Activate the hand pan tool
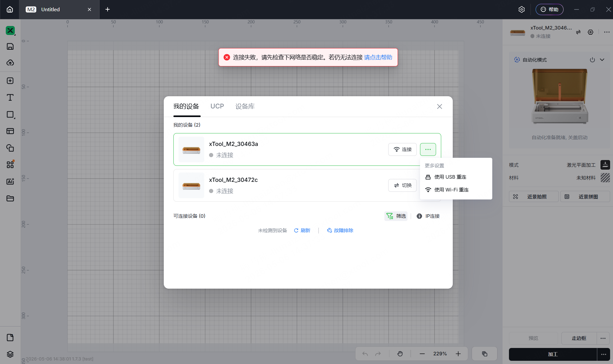The image size is (613, 364). click(x=400, y=354)
